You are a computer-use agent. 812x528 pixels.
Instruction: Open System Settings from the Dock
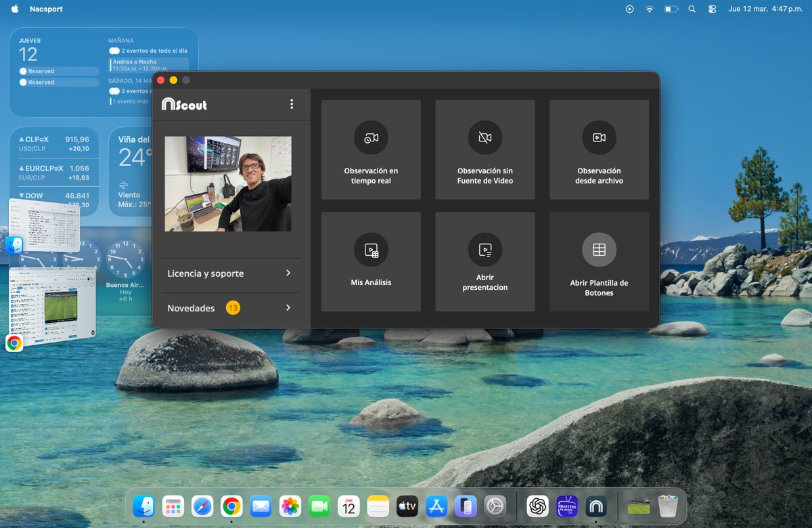click(x=495, y=506)
